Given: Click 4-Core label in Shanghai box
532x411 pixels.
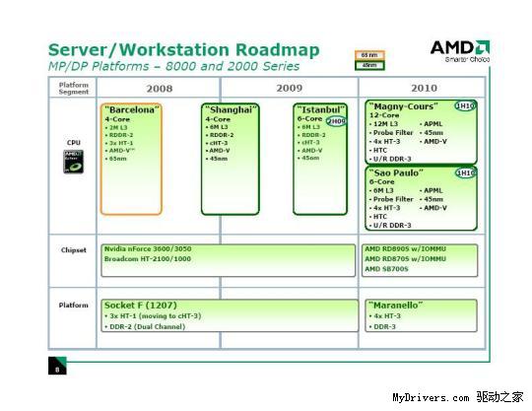Looking at the screenshot, I should [x=218, y=119].
